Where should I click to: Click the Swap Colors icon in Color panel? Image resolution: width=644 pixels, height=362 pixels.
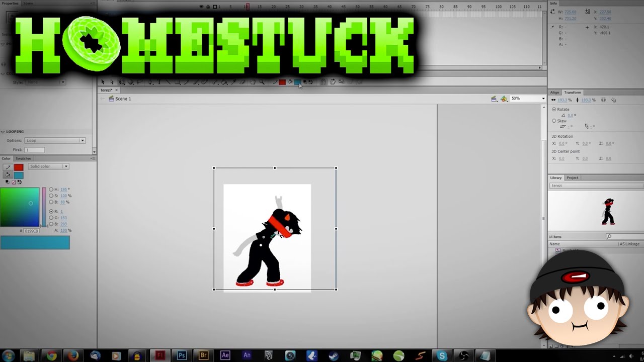(20, 182)
